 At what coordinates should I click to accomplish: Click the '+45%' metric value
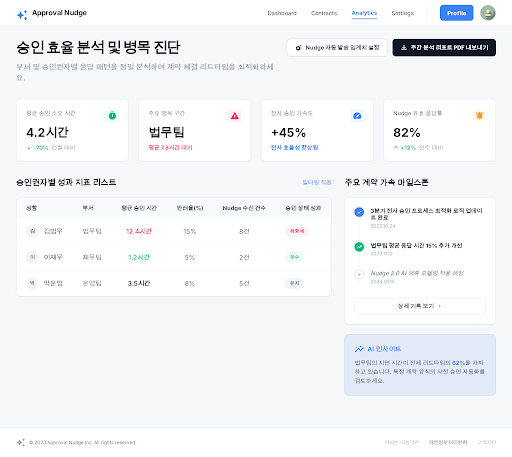[x=288, y=133]
